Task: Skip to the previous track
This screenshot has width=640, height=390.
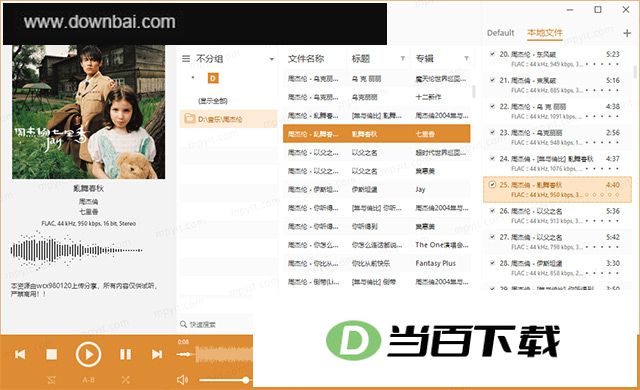Action: pos(20,354)
